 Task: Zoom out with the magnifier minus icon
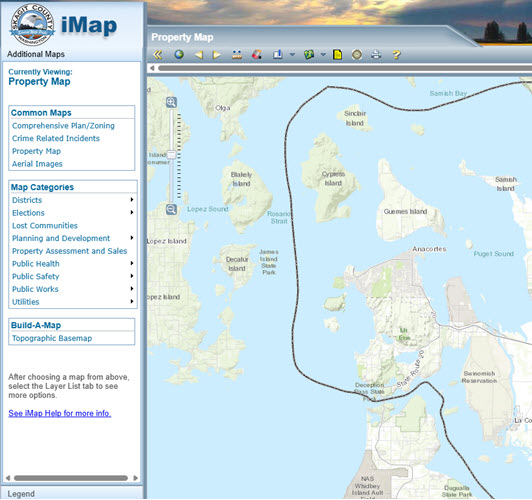pyautogui.click(x=171, y=209)
